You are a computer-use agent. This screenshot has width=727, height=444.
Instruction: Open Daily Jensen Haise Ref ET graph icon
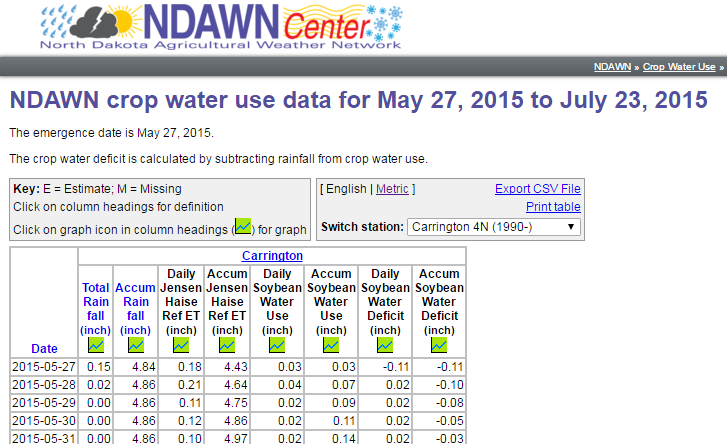coord(181,345)
